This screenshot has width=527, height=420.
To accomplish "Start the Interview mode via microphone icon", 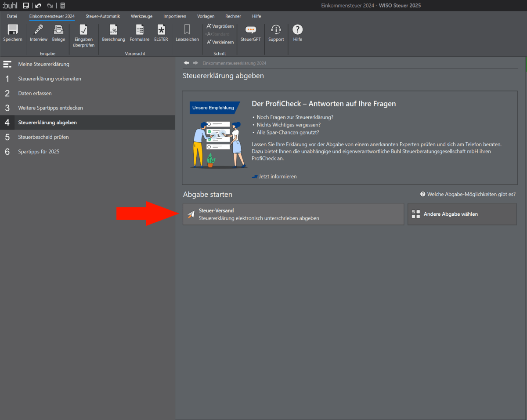I will [39, 33].
